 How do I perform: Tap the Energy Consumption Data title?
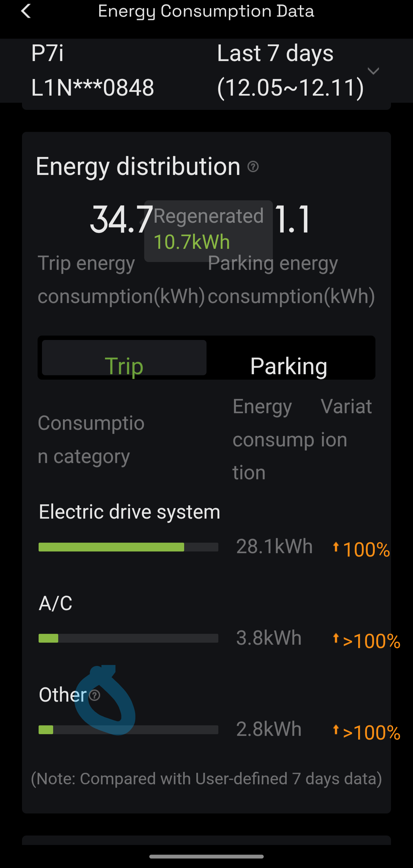point(206,11)
